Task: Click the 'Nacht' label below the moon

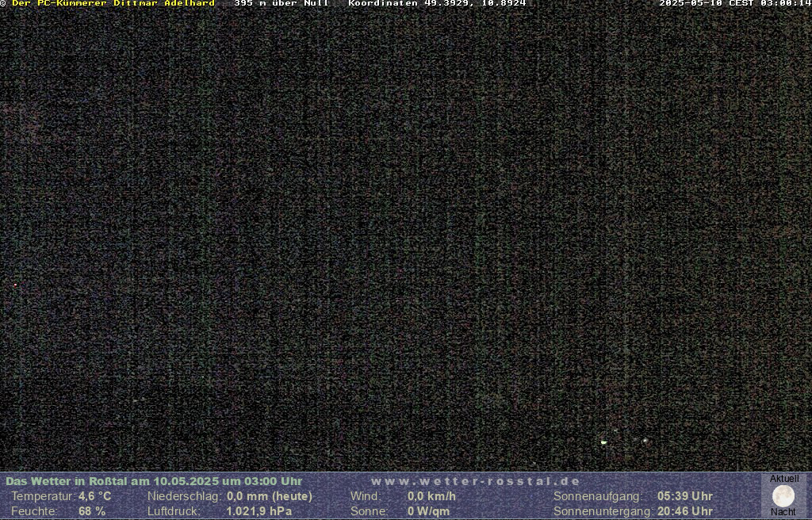Action: coord(783,512)
